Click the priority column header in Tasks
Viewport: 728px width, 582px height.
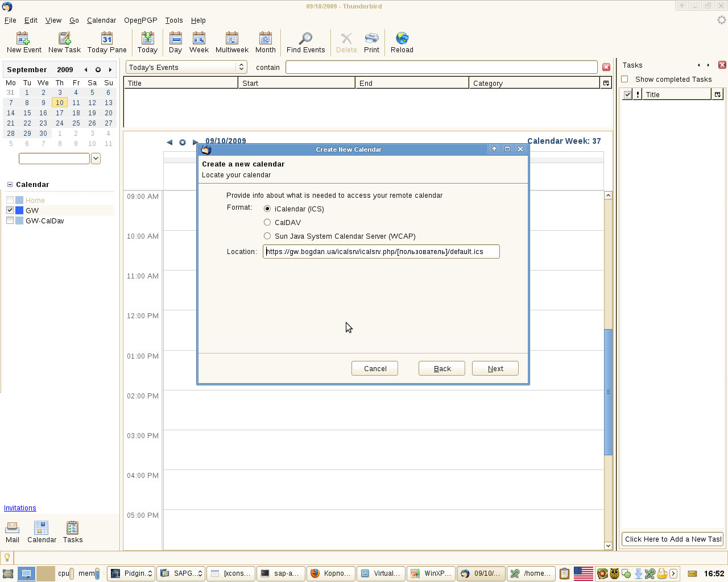pyautogui.click(x=638, y=94)
